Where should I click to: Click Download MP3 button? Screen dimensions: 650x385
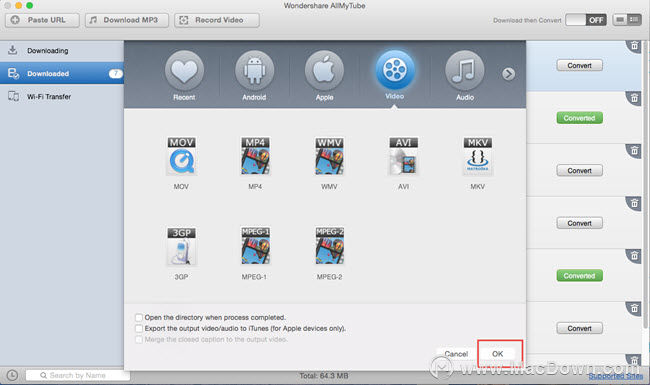pyautogui.click(x=127, y=20)
